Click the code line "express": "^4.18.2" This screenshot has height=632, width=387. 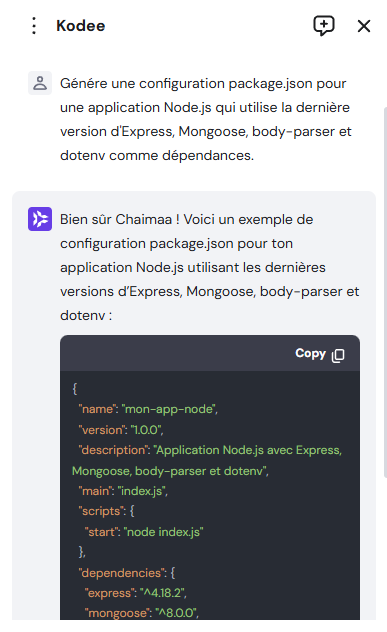point(135,593)
